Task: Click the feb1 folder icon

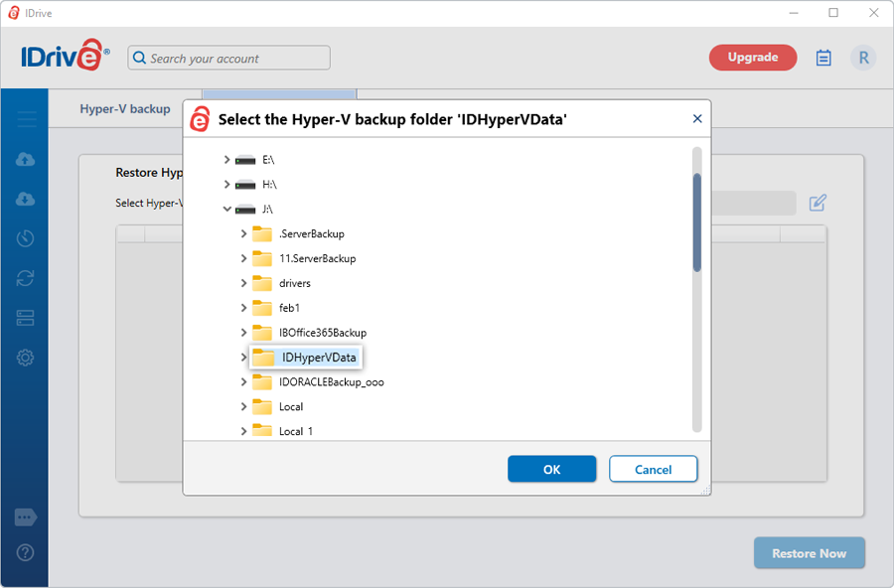Action: pos(262,307)
